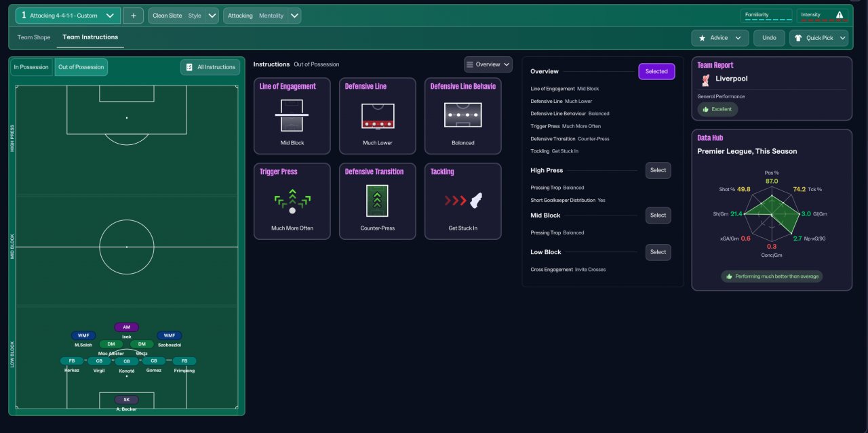The height and width of the screenshot is (433, 868).
Task: Open the Tackling card title
Action: [443, 172]
